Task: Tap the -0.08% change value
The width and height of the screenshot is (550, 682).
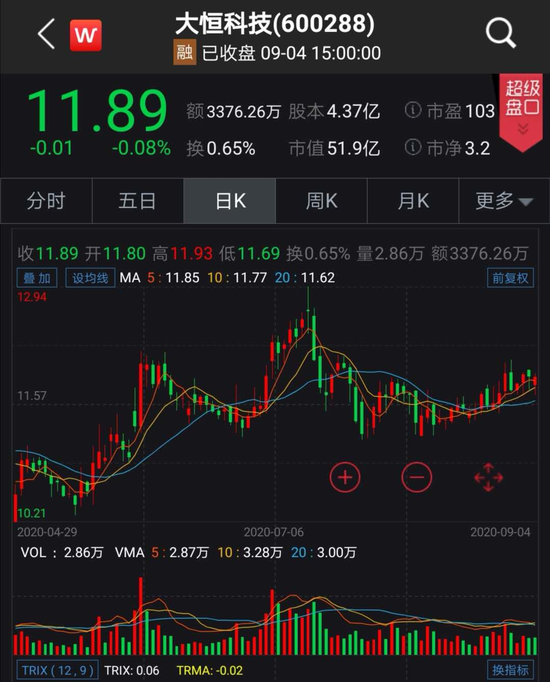Action: (141, 148)
